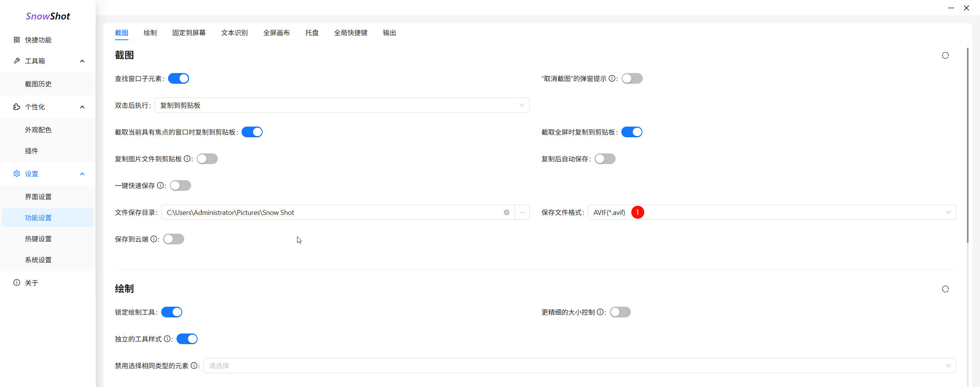Go to 热键设置 in the sidebar
The image size is (980, 387).
pyautogui.click(x=38, y=239)
